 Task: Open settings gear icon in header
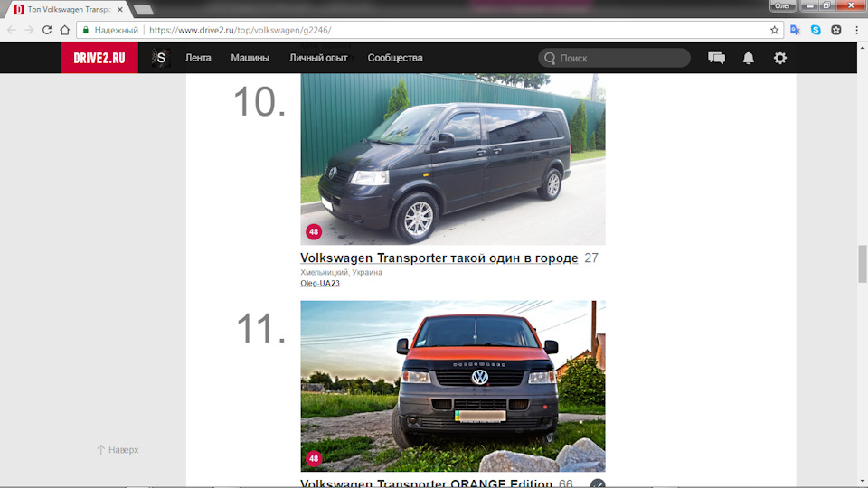(780, 58)
